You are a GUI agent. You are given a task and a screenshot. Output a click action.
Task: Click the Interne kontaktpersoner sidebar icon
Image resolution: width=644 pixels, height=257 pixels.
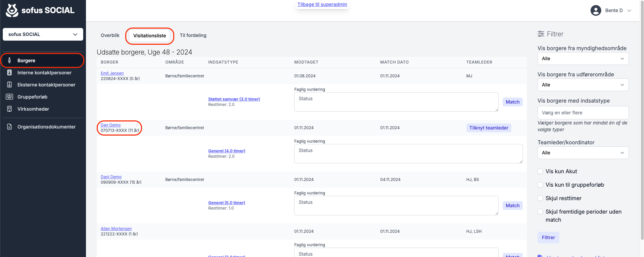(x=9, y=73)
